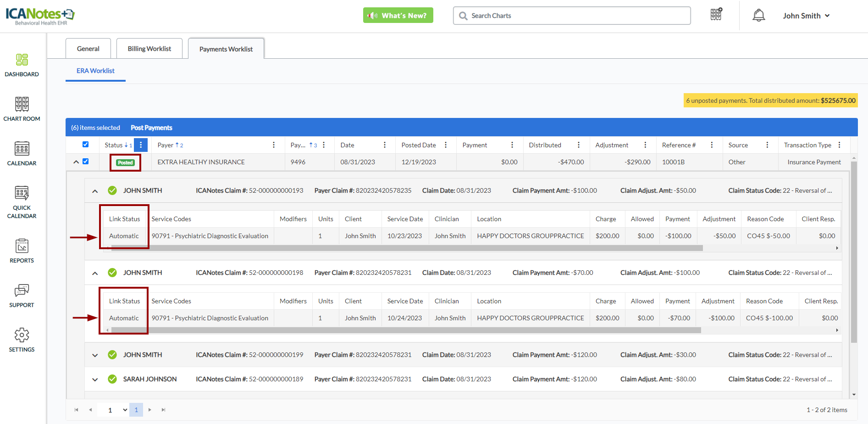Image resolution: width=868 pixels, height=424 pixels.
Task: Switch to the General tab
Action: coord(88,49)
